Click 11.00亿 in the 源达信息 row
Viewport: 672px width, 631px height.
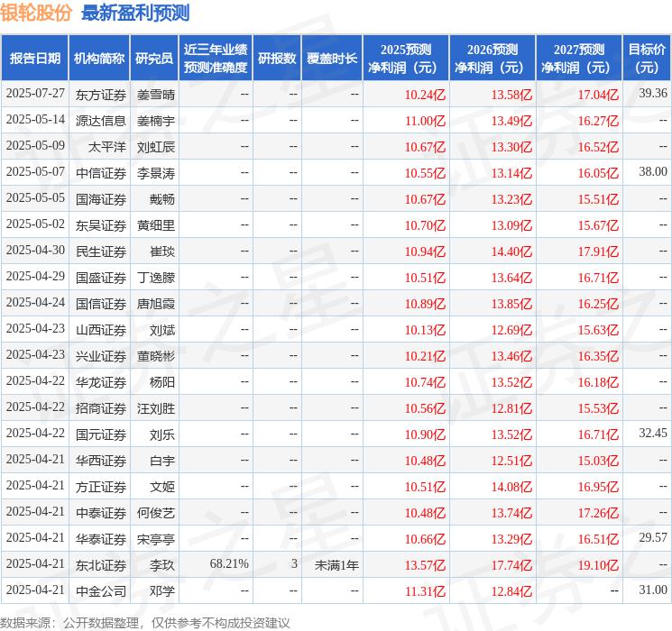[425, 121]
